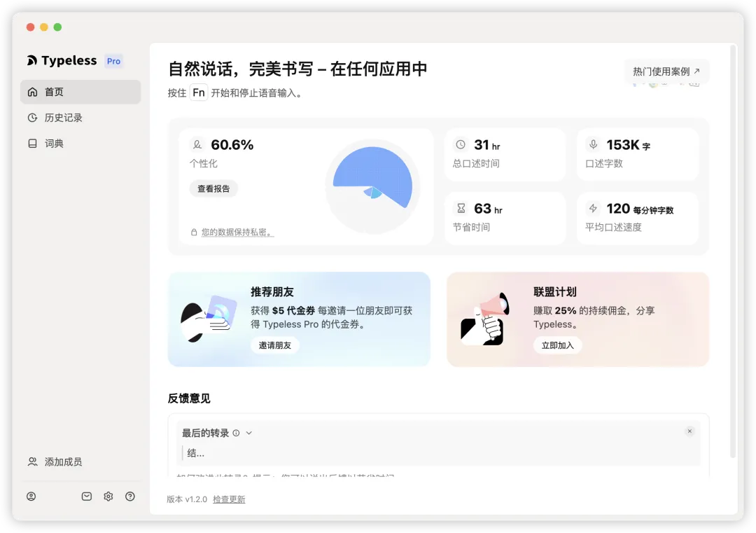Click the clock icon beside 历史记录
Screen dimensions: 756x533
coord(32,118)
